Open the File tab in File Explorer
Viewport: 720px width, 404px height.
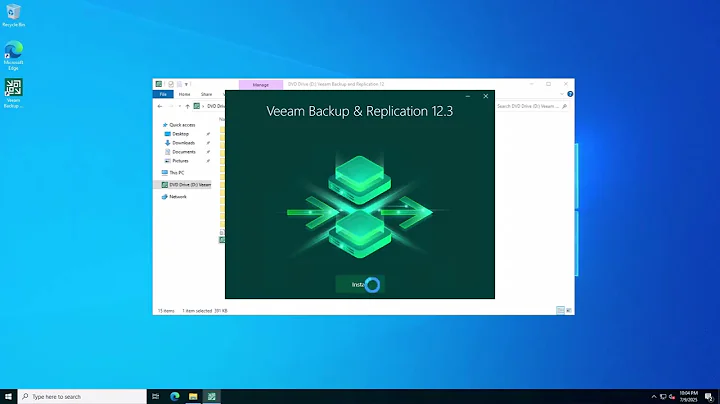pos(163,94)
